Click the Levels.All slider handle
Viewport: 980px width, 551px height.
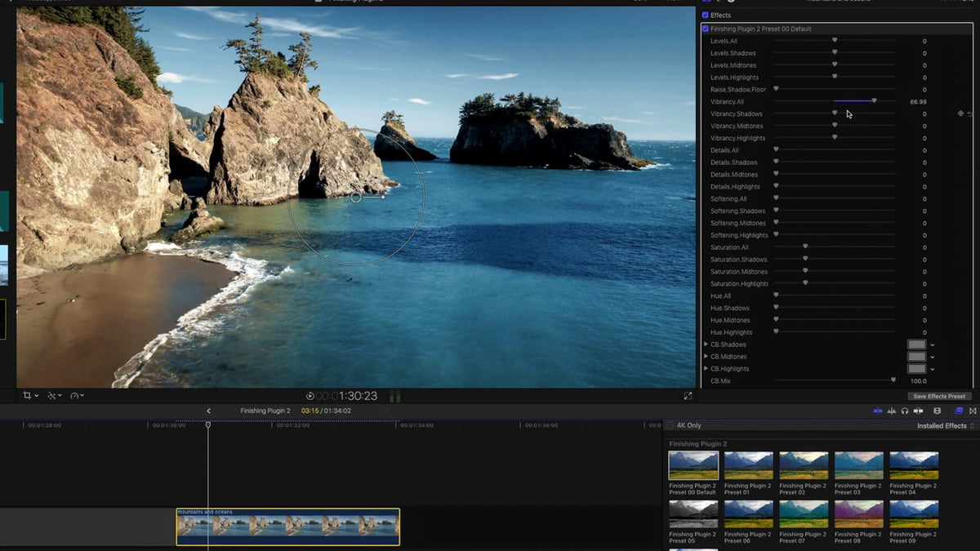pos(835,40)
